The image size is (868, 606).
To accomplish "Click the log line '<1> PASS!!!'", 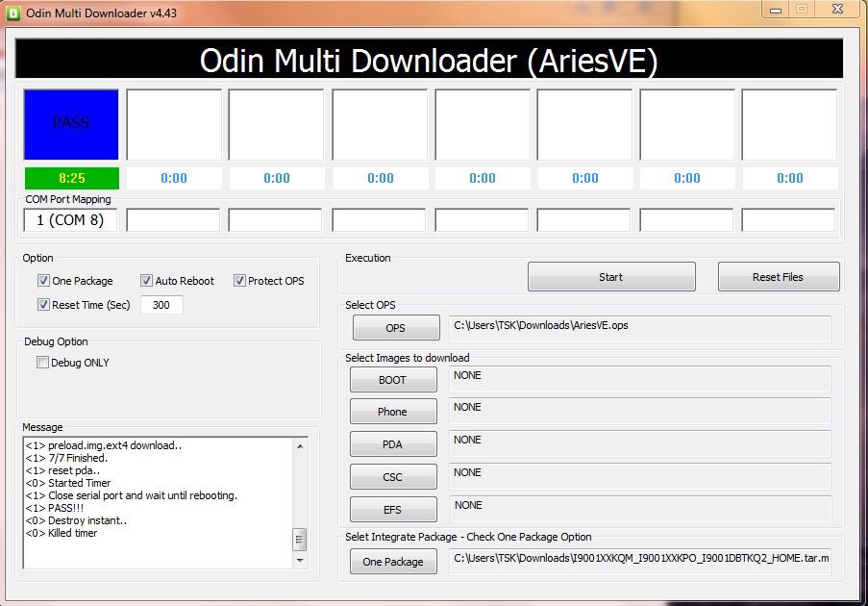I will [x=55, y=508].
